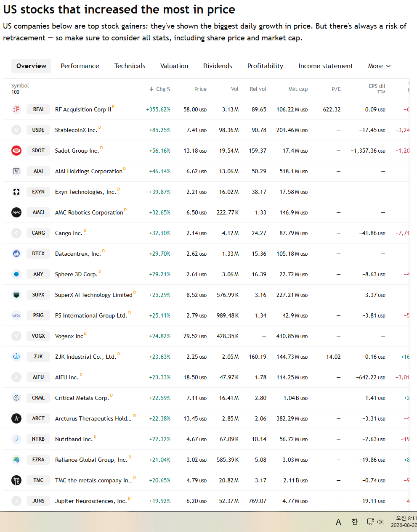Click the AMC Robotics black logo icon
Image resolution: width=417 pixels, height=532 pixels.
pos(16,212)
